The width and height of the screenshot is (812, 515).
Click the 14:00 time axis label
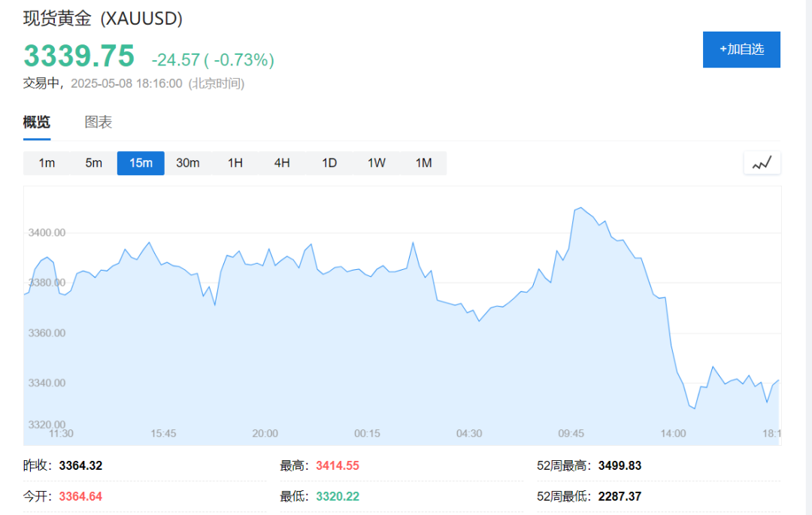point(673,433)
